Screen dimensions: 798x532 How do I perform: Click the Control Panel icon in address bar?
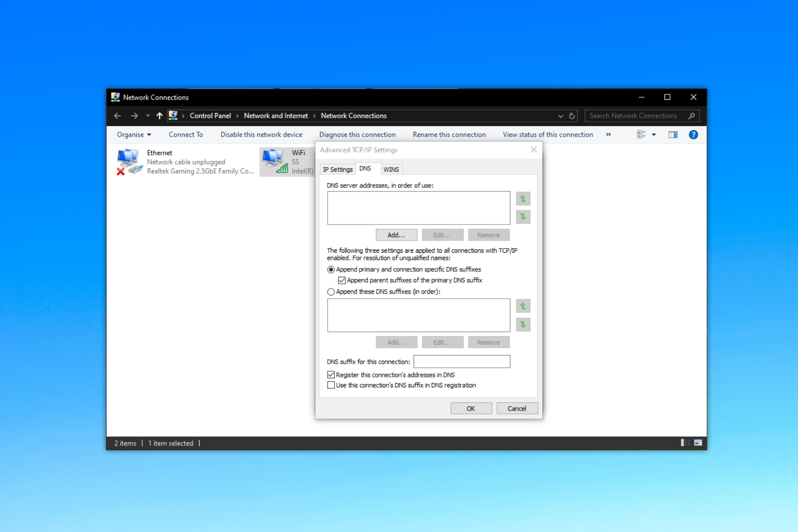pos(173,116)
